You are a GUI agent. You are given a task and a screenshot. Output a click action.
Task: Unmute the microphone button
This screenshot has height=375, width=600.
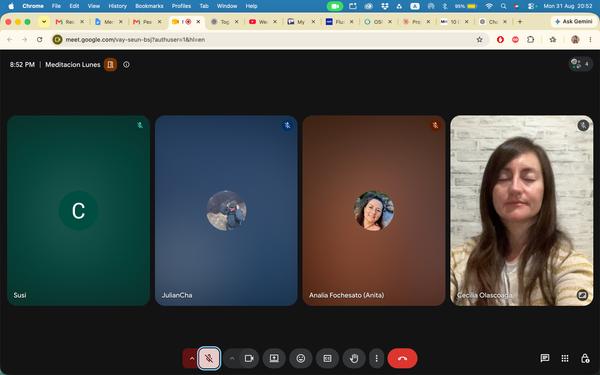209,359
